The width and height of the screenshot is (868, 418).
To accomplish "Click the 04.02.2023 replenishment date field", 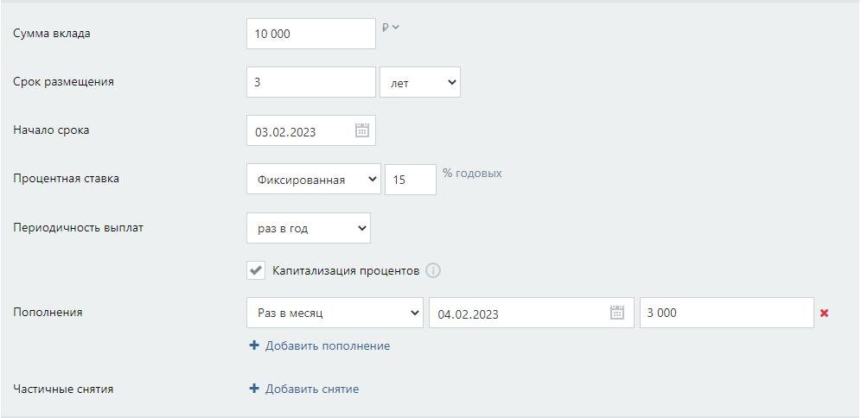I will click(532, 313).
